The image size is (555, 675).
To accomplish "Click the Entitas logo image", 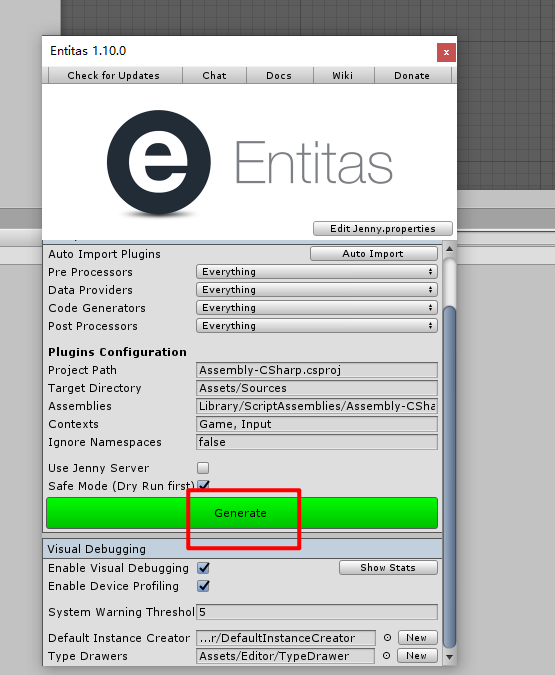I will click(x=250, y=162).
